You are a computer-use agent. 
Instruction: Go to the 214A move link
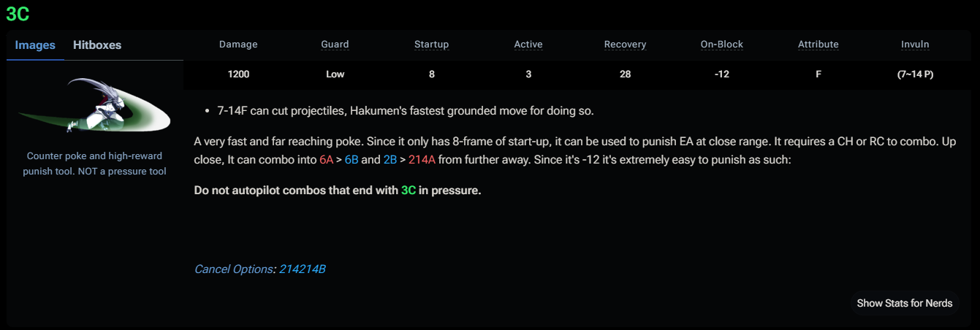pos(420,158)
